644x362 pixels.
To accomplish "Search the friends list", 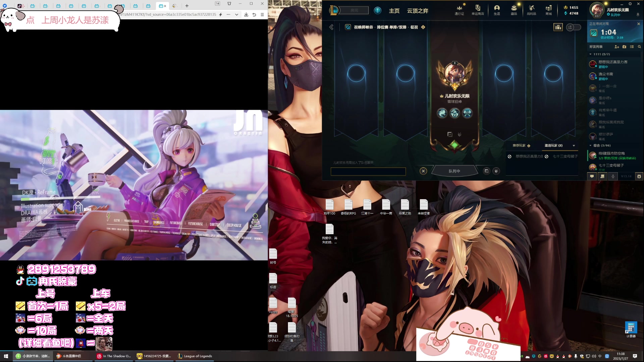I will 639,47.
